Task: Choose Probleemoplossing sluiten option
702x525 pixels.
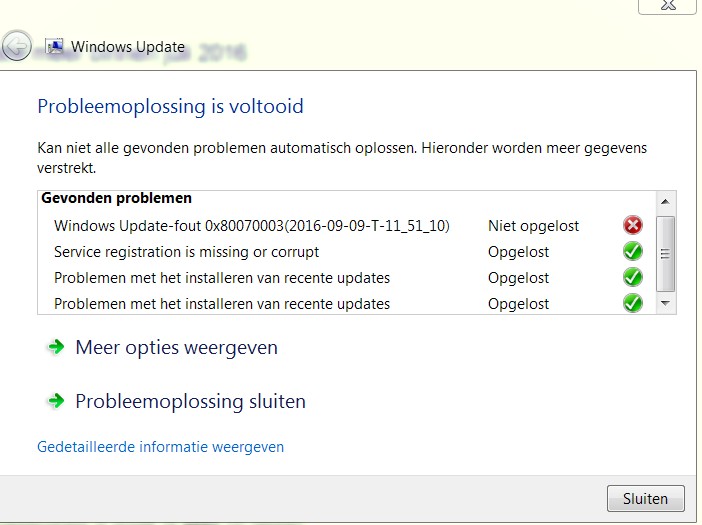Action: click(190, 401)
